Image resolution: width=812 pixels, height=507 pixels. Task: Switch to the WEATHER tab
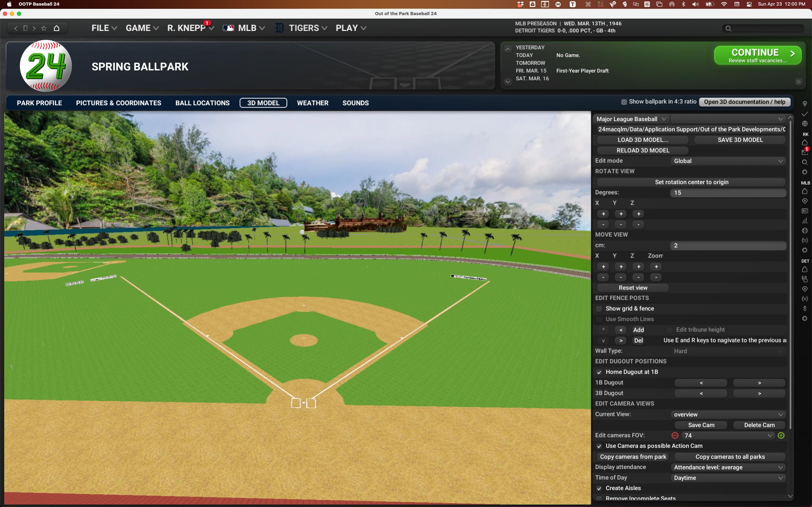[x=312, y=103]
